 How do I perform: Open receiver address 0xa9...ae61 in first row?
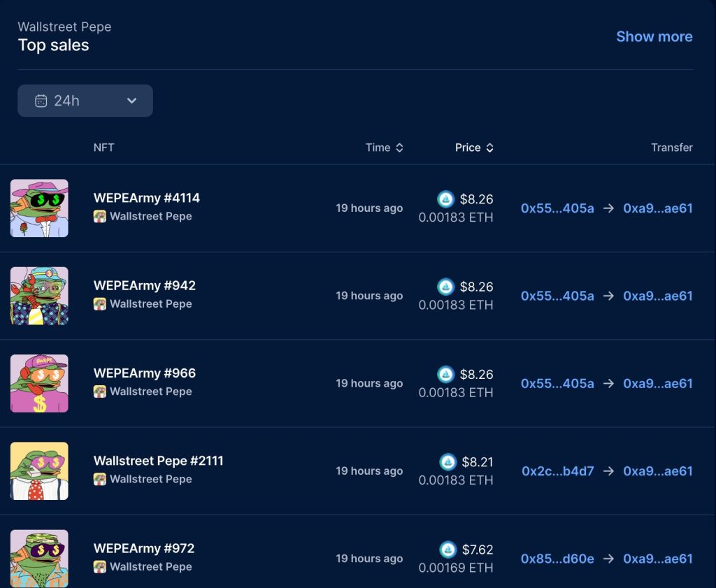click(x=657, y=208)
